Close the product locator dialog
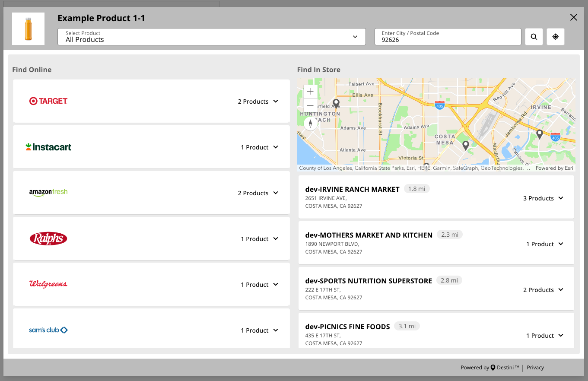 [x=574, y=17]
